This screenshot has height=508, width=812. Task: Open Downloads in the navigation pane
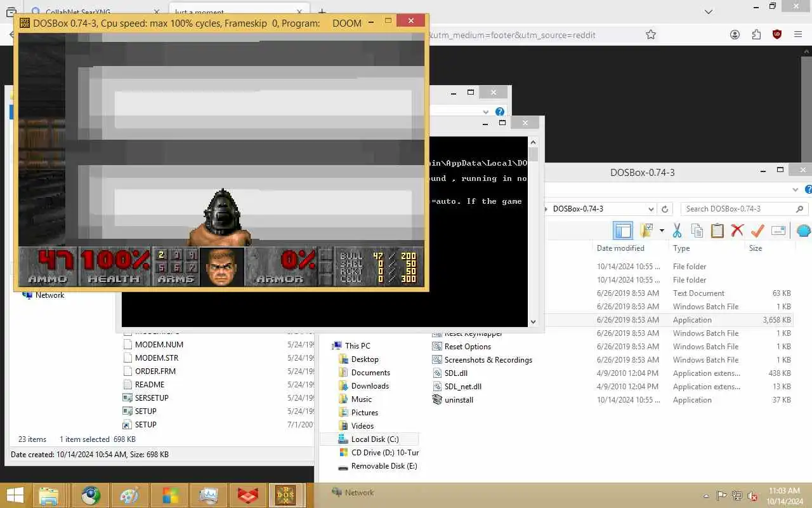pyautogui.click(x=370, y=386)
